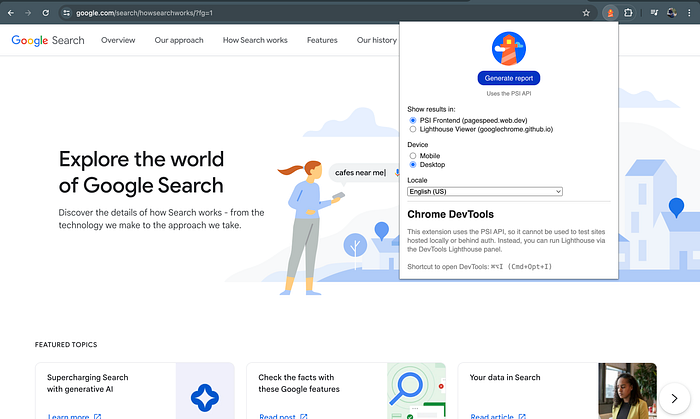Open the media controls toolbar icon

tap(654, 13)
